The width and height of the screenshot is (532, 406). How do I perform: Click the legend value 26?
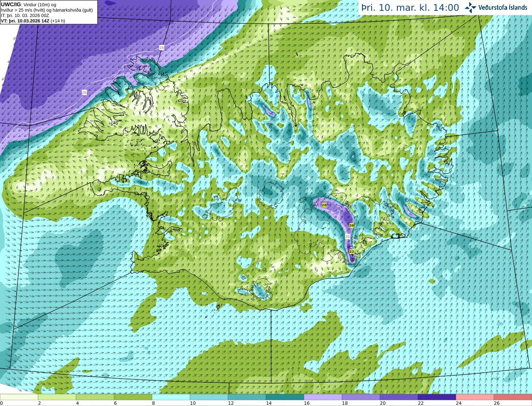click(497, 403)
